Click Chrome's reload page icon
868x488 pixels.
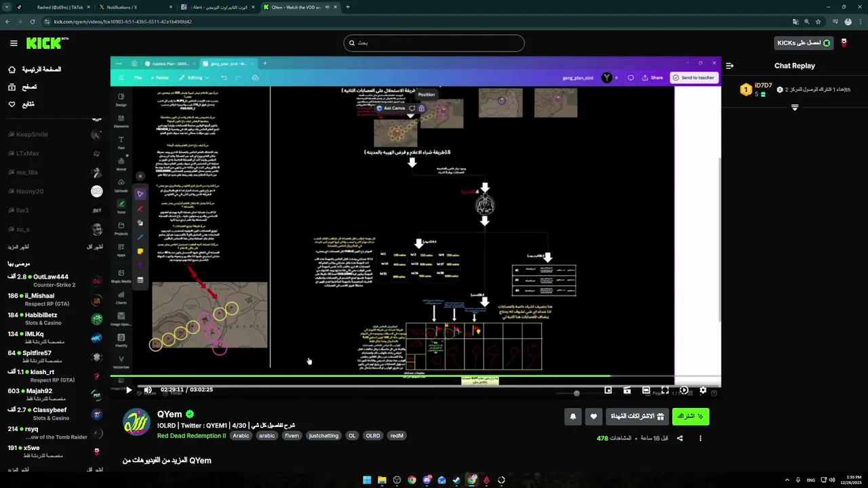[x=32, y=22]
